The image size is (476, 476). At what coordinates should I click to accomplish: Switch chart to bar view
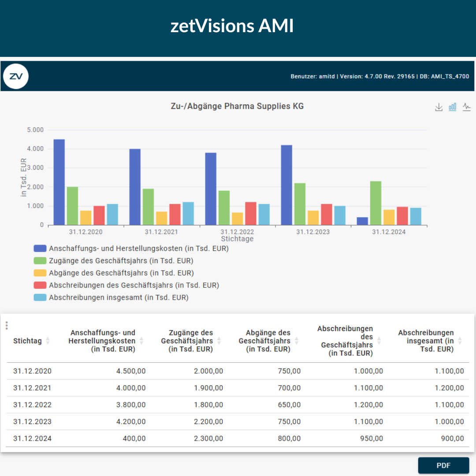point(453,107)
